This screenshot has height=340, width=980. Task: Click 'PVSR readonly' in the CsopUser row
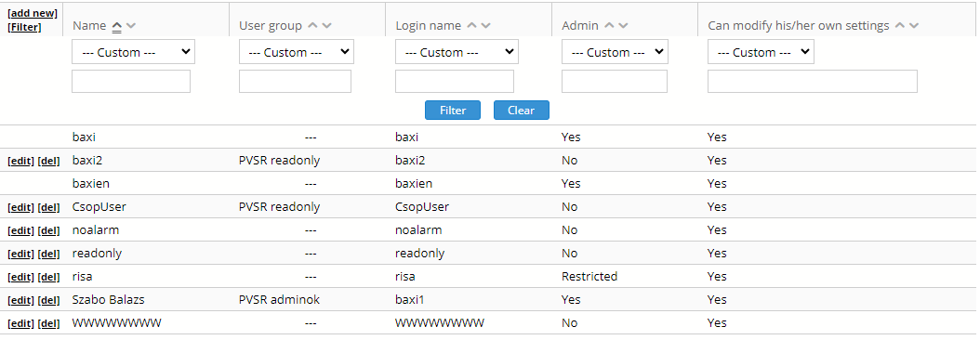coord(279,207)
